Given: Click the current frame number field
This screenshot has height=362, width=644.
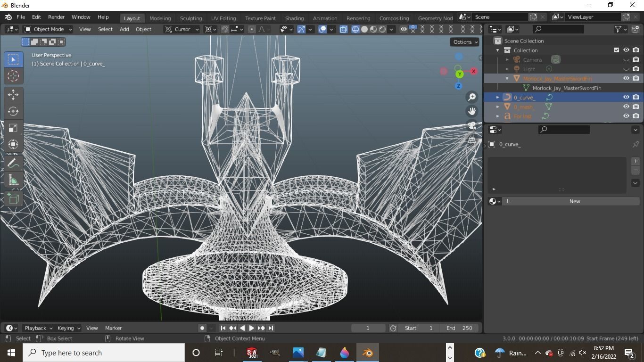Looking at the screenshot, I should (368, 328).
